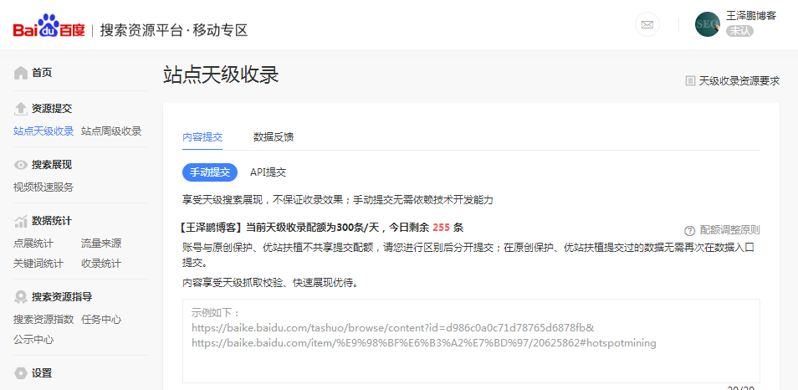
Task: Select 手动提交 pill button
Action: coord(210,173)
